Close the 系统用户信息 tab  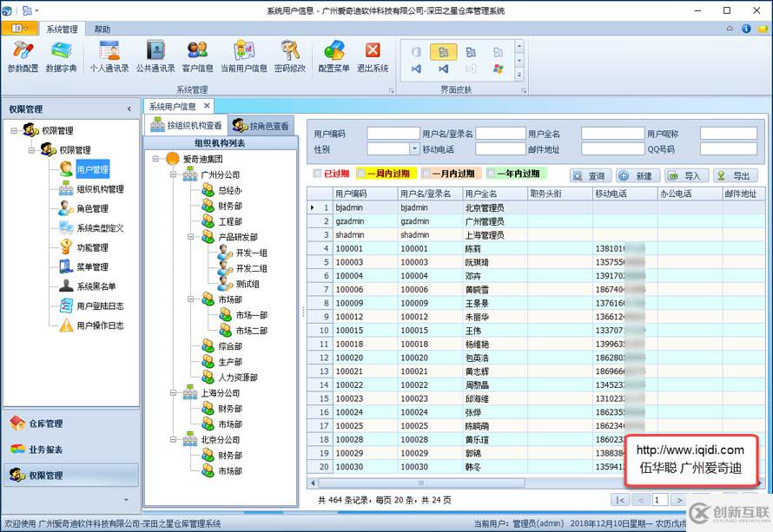coord(207,106)
